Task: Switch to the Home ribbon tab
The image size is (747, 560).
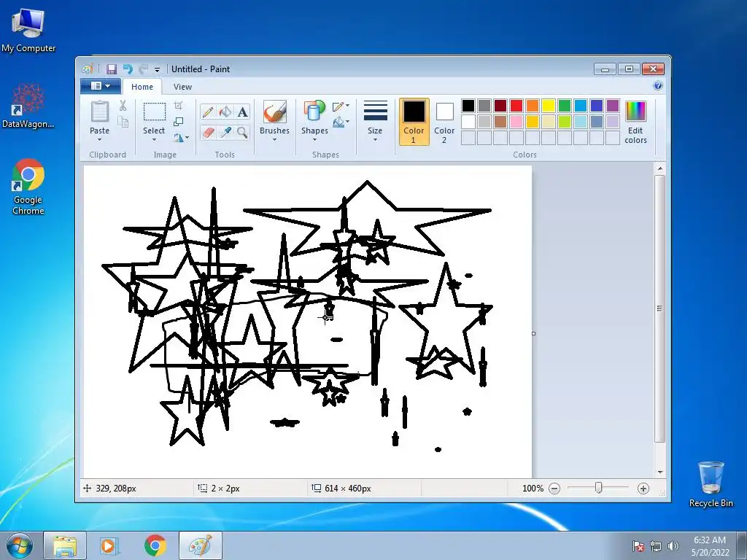Action: pyautogui.click(x=142, y=87)
